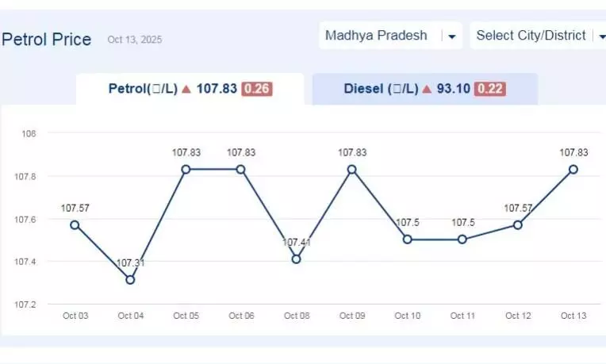Select the Oct 08 data point
The height and width of the screenshot is (364, 606).
coord(296,259)
